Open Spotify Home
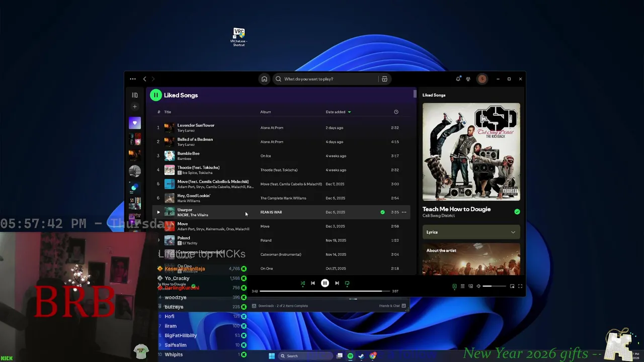644x362 pixels. (264, 79)
